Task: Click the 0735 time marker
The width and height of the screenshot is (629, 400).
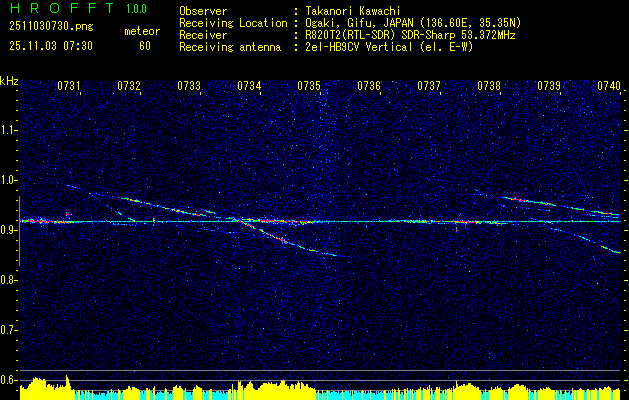Action: coord(309,86)
